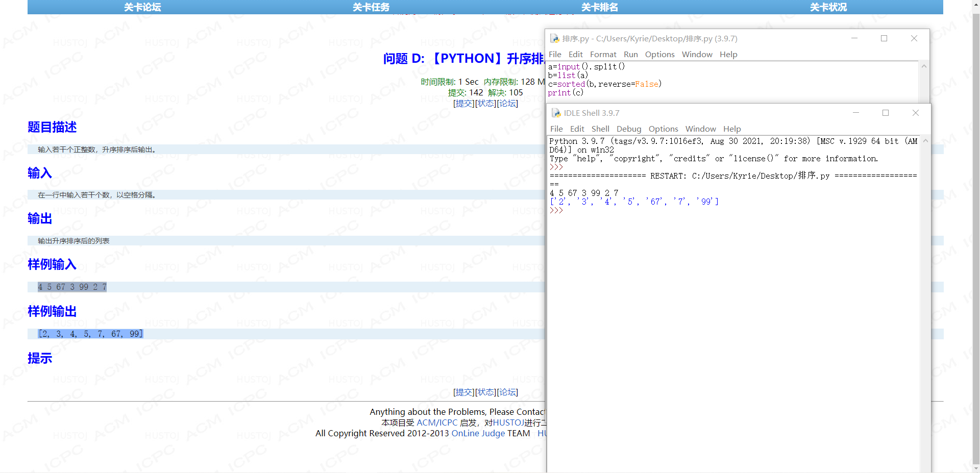Click top 论坛 link under problem title
Viewport: 980px width, 473px height.
pos(507,104)
